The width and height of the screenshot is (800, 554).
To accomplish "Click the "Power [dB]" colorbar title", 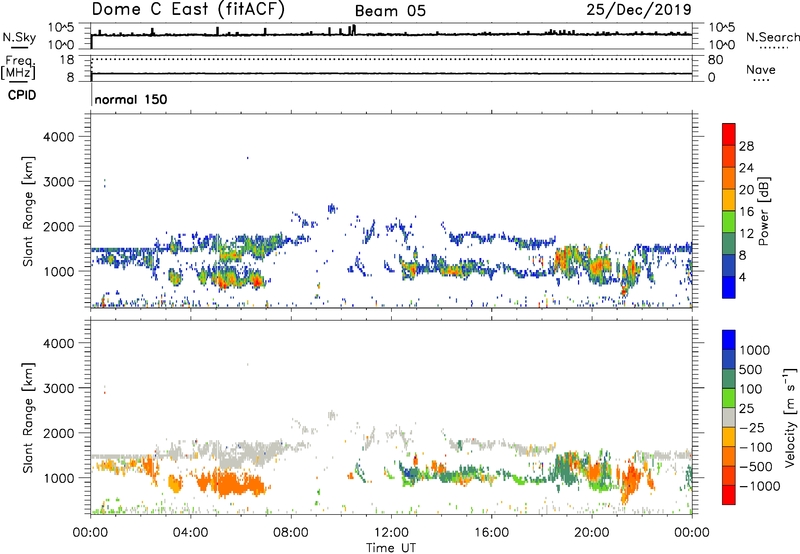I will point(763,211).
